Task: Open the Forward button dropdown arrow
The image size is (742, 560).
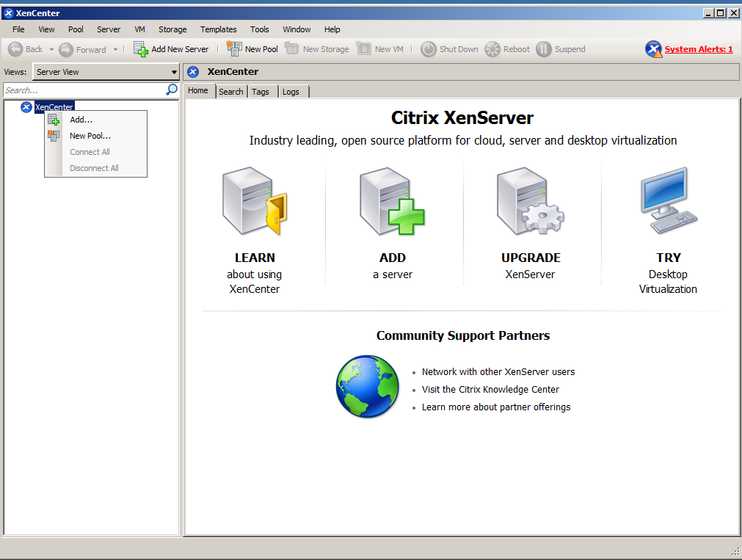Action: (x=114, y=48)
